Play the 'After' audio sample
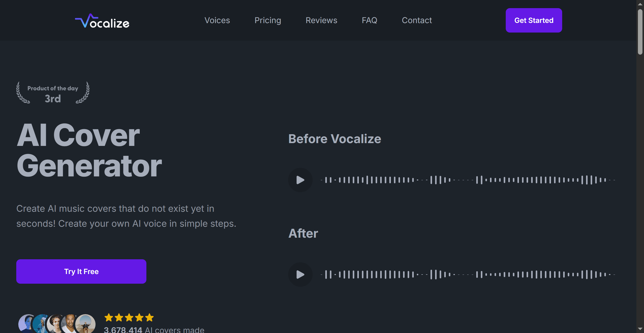This screenshot has width=644, height=333. [300, 275]
